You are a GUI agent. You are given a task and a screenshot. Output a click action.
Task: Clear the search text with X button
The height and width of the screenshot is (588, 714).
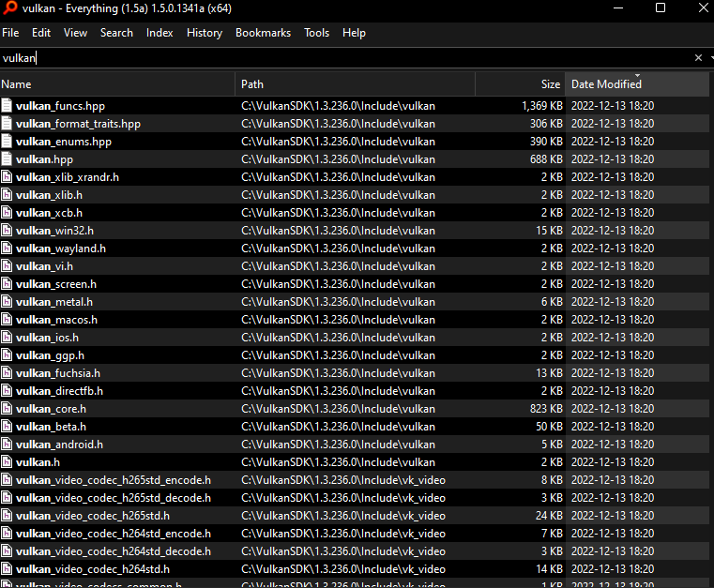point(698,58)
